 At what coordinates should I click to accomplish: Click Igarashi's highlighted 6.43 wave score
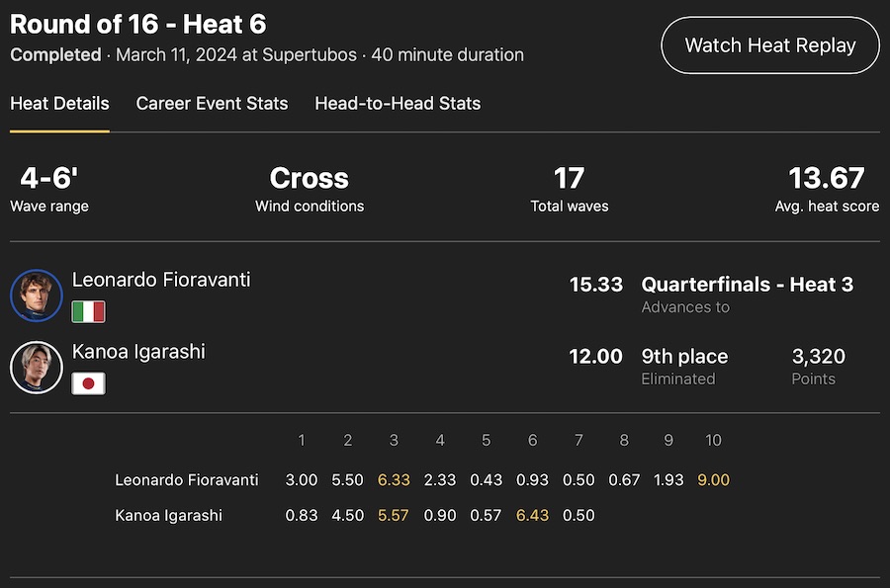coord(532,515)
